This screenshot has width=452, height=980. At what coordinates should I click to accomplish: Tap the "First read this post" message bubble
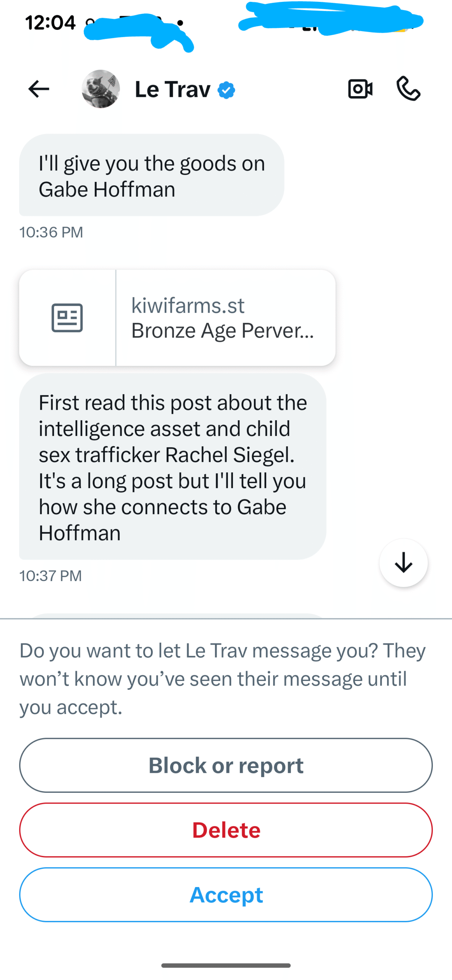pyautogui.click(x=172, y=467)
